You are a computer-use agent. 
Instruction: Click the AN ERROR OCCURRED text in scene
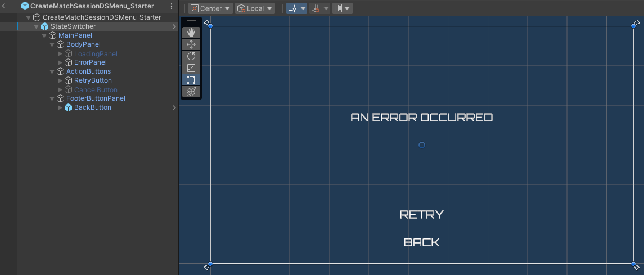click(421, 118)
